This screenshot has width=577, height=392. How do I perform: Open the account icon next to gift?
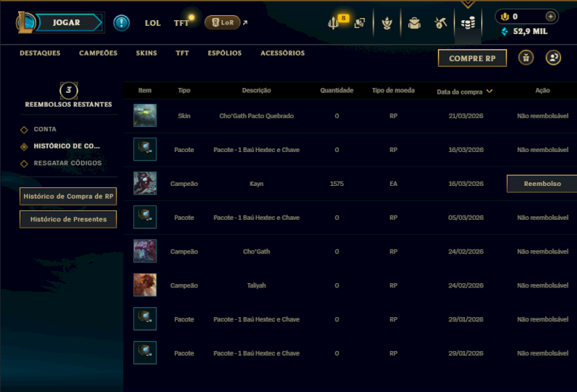point(553,58)
